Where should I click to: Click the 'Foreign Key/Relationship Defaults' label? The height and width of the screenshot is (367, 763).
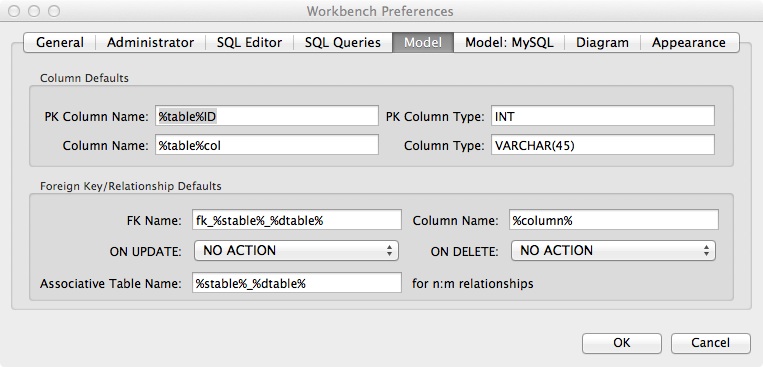pyautogui.click(x=130, y=186)
